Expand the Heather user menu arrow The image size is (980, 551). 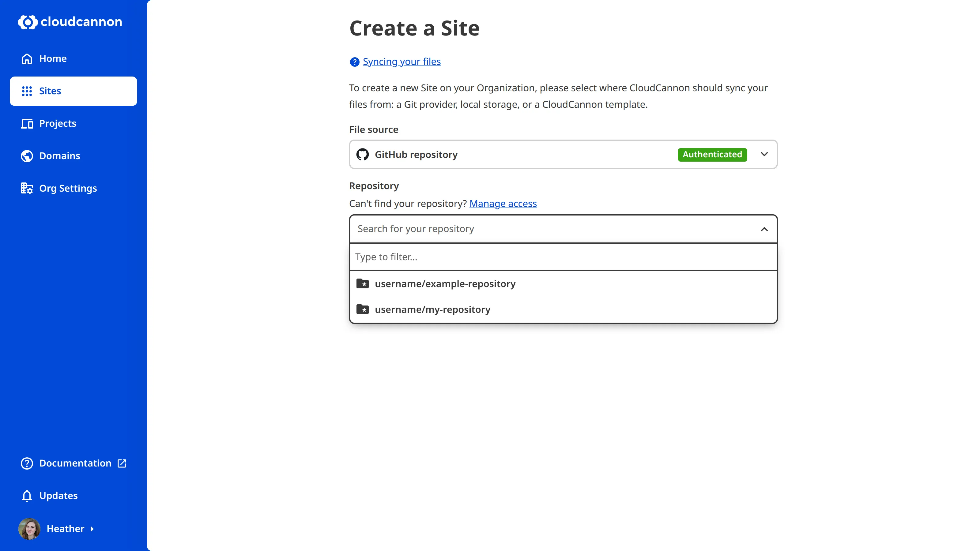92,529
